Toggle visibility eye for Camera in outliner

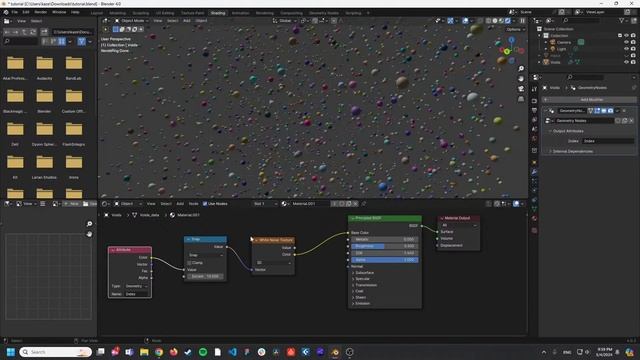627,42
